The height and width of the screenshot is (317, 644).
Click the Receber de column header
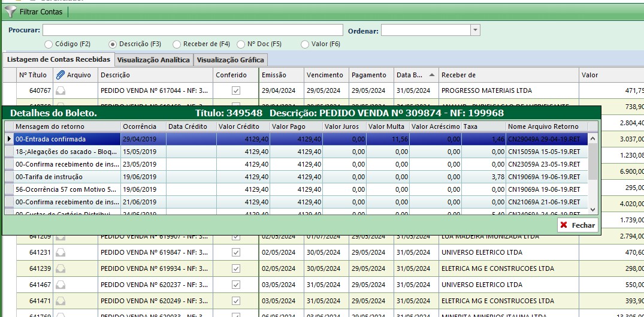[509, 75]
